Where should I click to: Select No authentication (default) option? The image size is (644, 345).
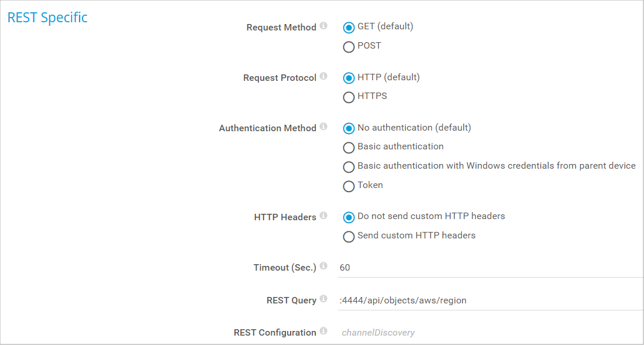349,128
